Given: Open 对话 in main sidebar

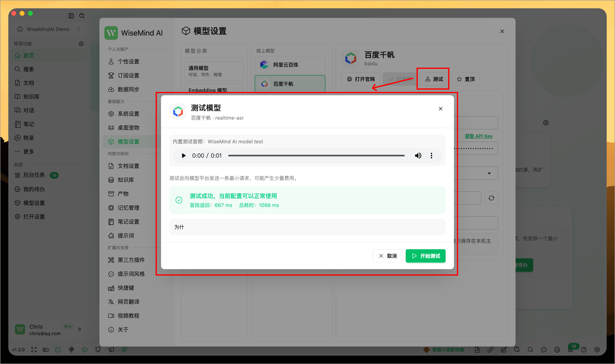Looking at the screenshot, I should pyautogui.click(x=49, y=110).
